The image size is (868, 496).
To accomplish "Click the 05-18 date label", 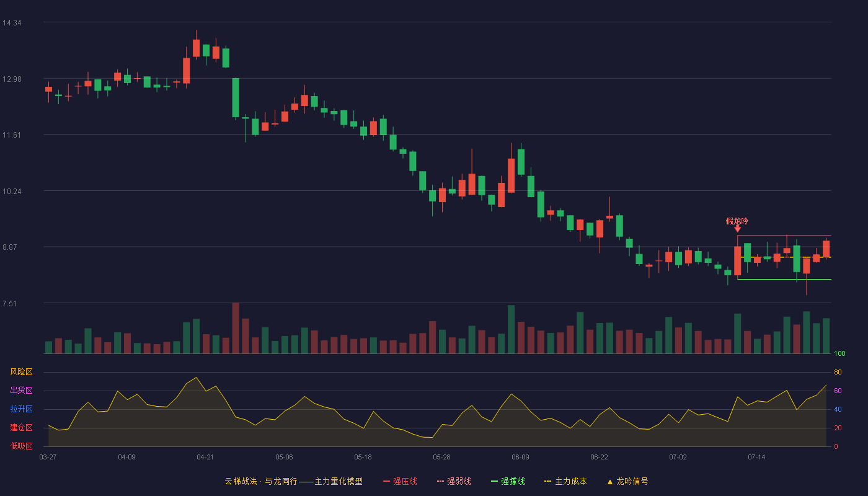I will pos(363,457).
